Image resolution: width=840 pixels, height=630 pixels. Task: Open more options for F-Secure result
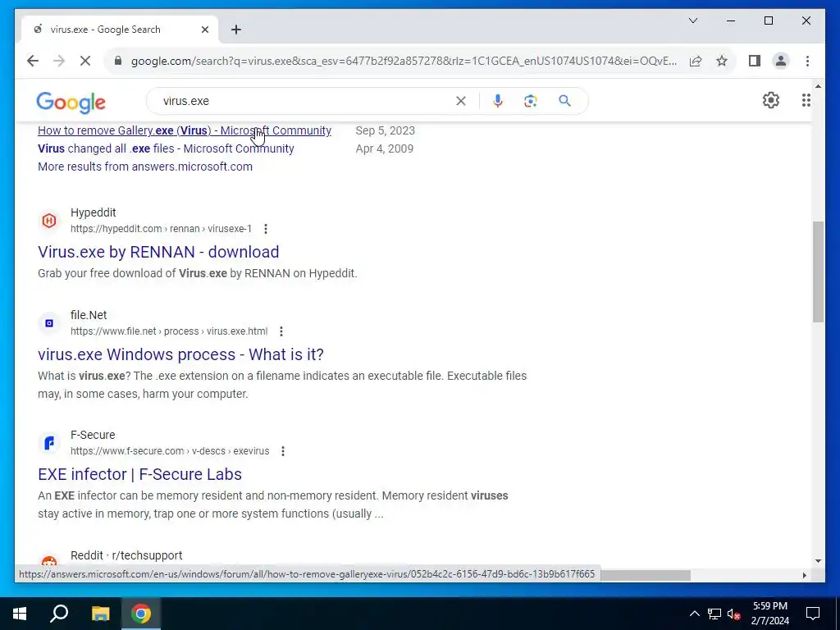tap(283, 452)
